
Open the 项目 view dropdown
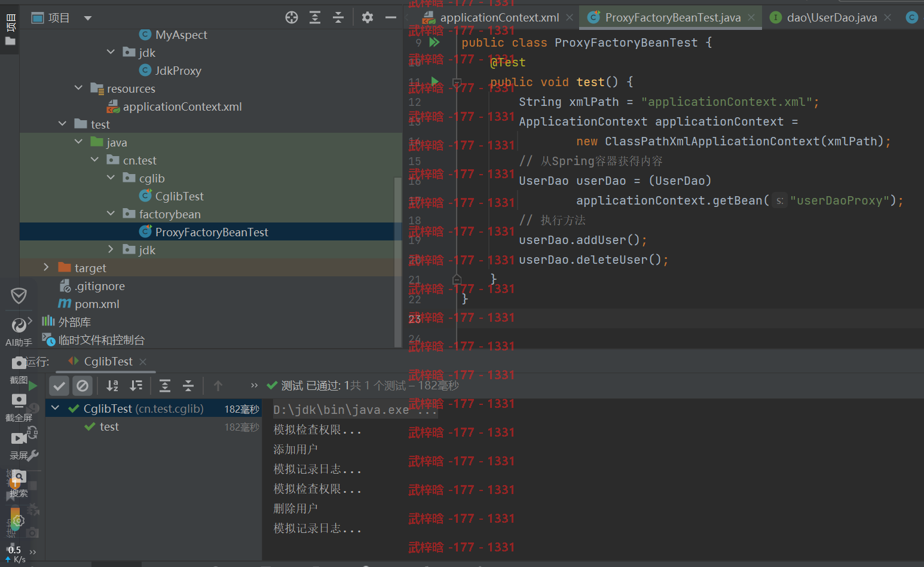point(88,18)
